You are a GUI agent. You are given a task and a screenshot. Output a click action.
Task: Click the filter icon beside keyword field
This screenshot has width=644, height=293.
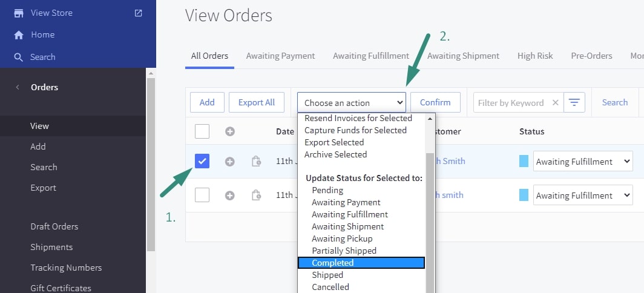click(574, 103)
